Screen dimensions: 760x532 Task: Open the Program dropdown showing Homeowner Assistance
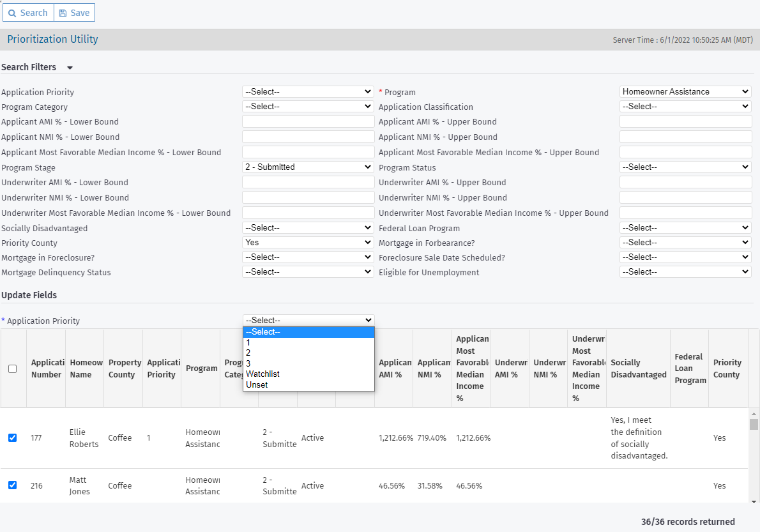pos(684,91)
